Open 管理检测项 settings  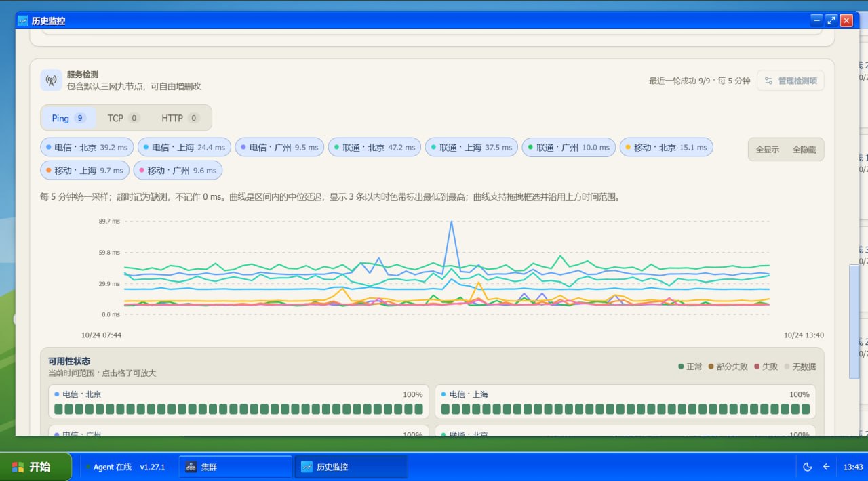tap(791, 81)
